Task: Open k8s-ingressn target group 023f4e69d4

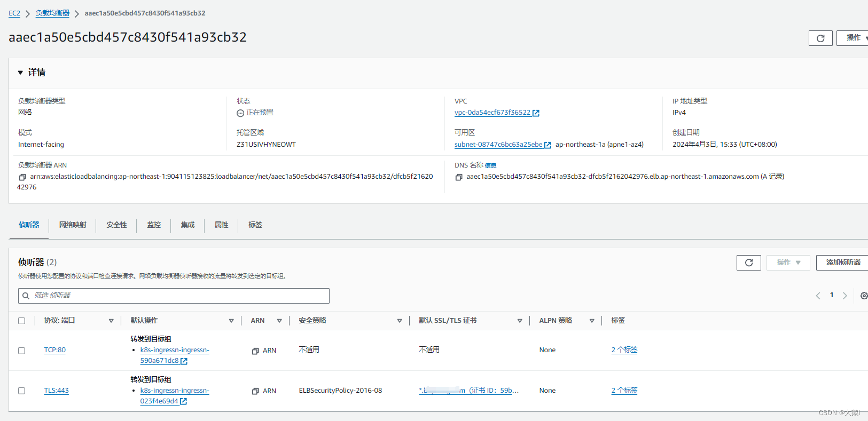Action: click(x=175, y=396)
